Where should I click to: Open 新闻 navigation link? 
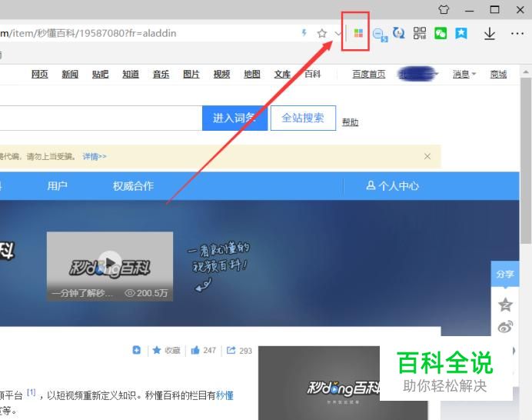coord(70,74)
